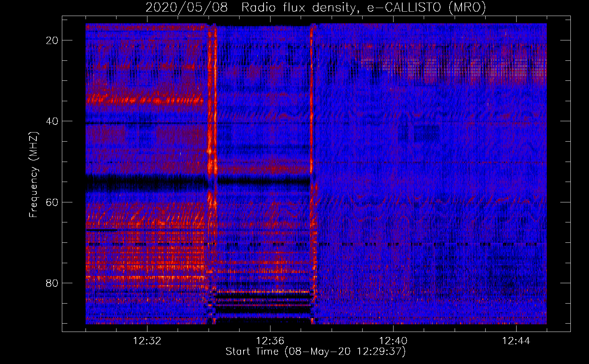Select the '40' frequency tick label
The height and width of the screenshot is (364, 589).
(52, 121)
